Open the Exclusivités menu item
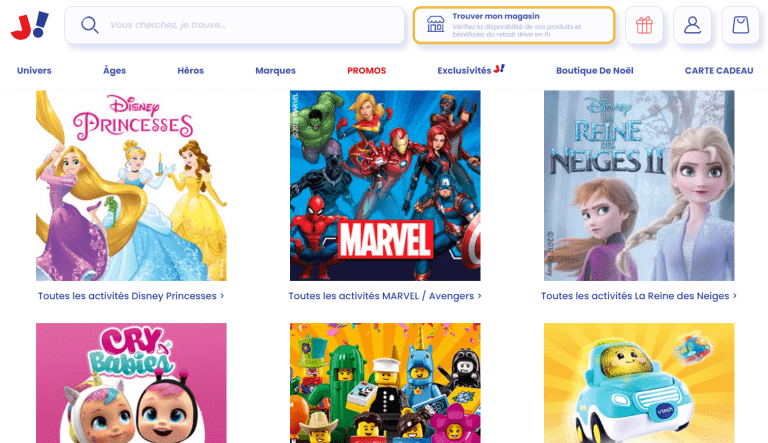 471,70
